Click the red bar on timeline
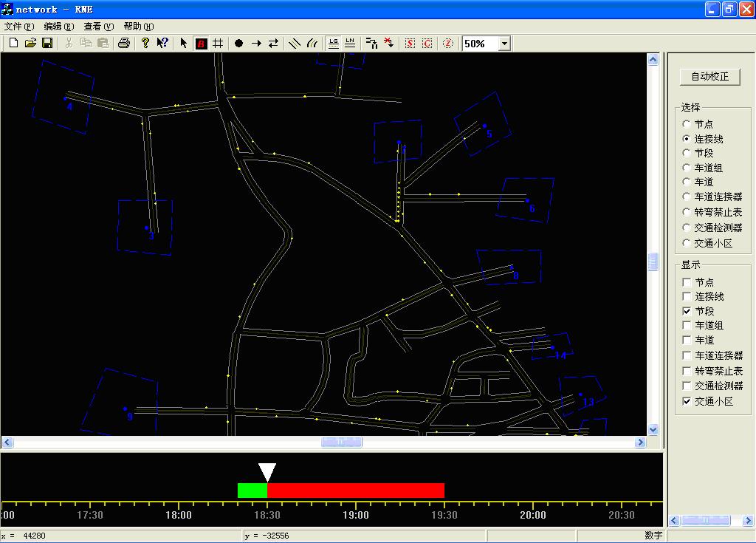 tap(355, 491)
